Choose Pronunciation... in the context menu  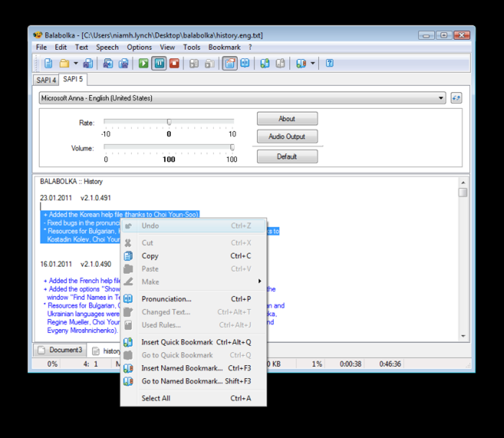(x=194, y=299)
